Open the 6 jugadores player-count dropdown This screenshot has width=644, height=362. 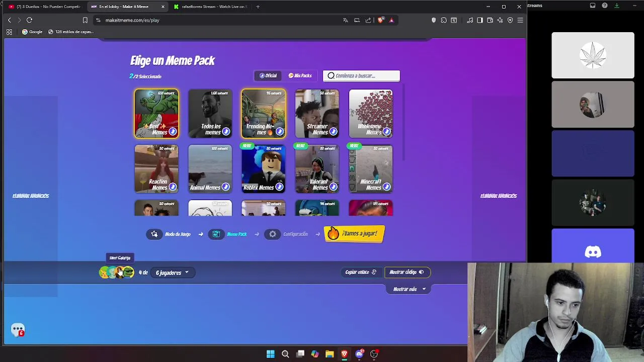[172, 273]
